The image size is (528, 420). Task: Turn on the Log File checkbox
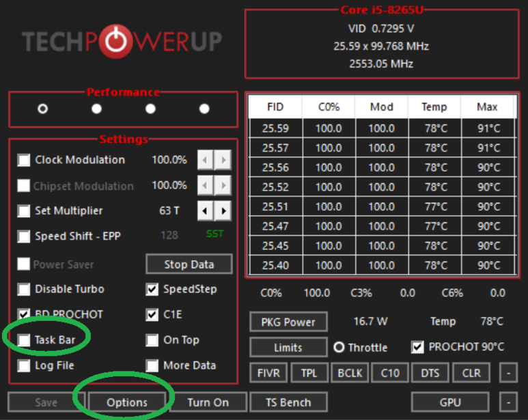[x=24, y=365]
